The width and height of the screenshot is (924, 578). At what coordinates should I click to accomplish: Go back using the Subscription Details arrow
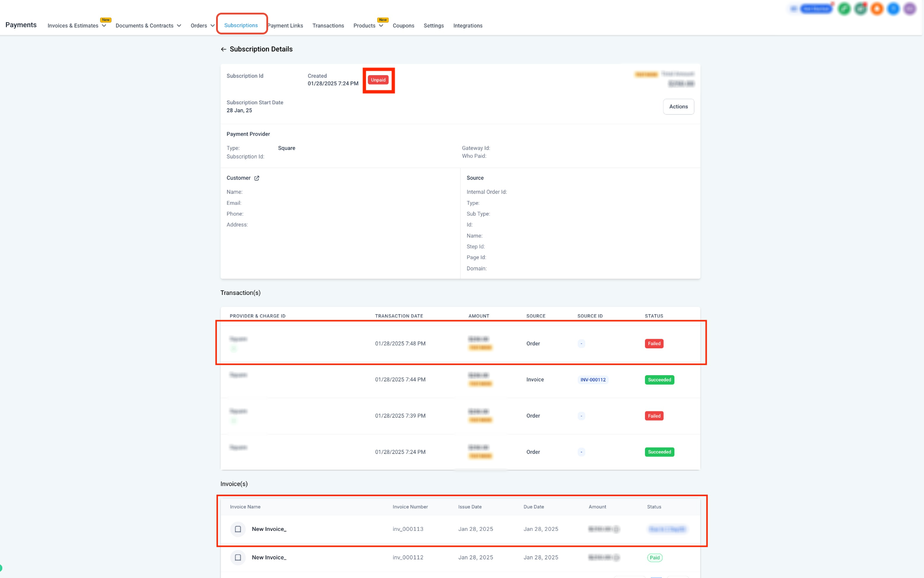(223, 49)
